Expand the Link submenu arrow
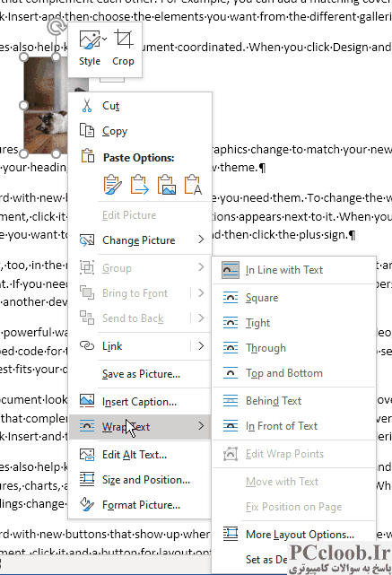The width and height of the screenshot is (392, 575). pos(201,345)
